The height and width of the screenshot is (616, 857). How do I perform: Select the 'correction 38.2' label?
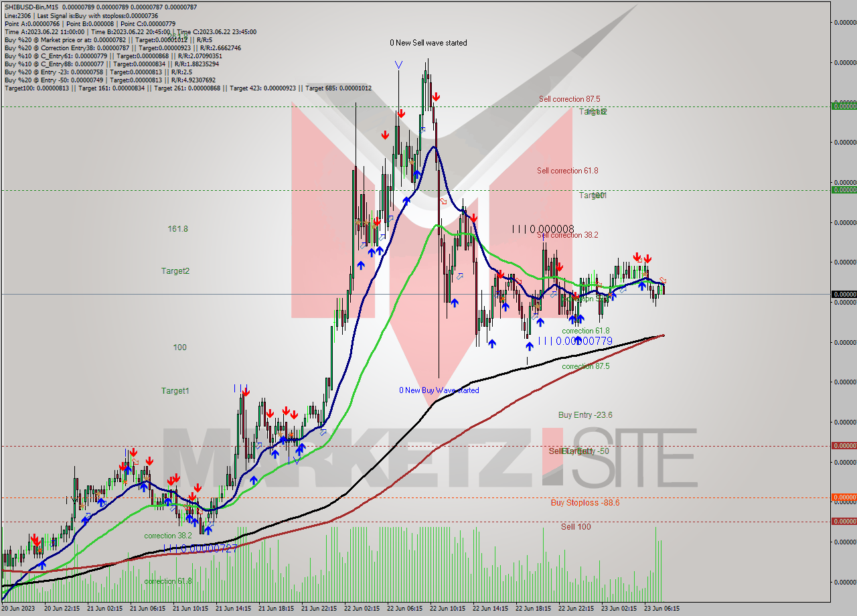click(168, 536)
